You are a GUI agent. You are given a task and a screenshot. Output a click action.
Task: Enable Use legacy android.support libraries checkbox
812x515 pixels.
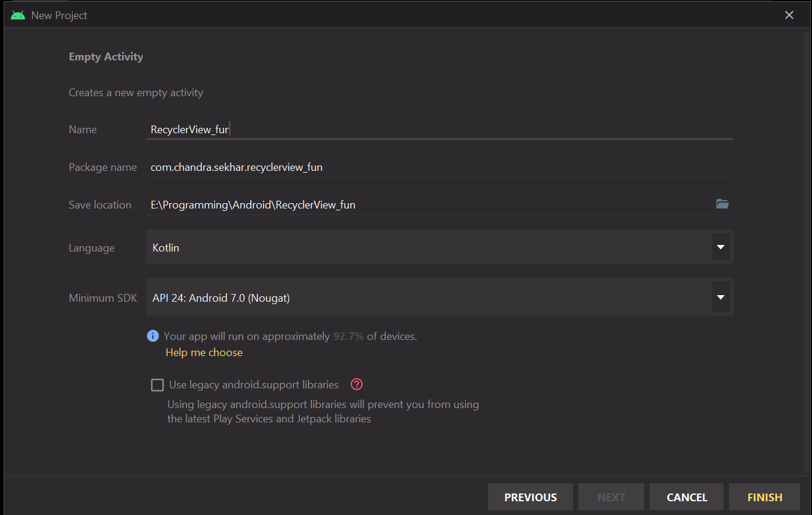coord(157,385)
